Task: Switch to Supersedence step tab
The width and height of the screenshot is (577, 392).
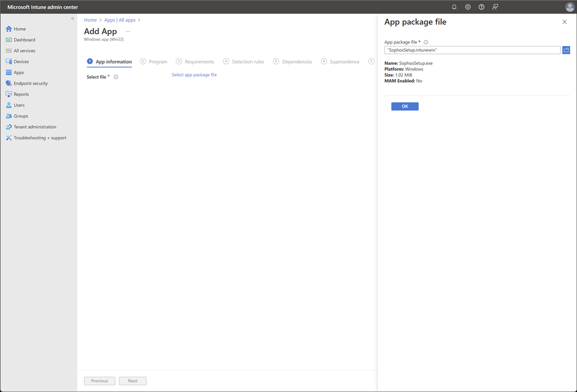Action: 340,61
